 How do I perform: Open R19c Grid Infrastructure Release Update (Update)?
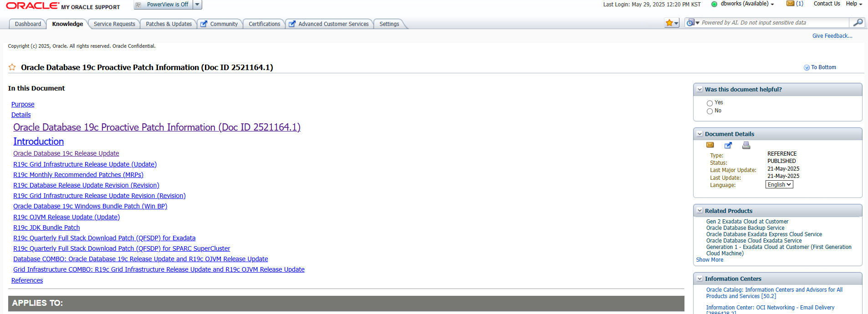pyautogui.click(x=85, y=164)
